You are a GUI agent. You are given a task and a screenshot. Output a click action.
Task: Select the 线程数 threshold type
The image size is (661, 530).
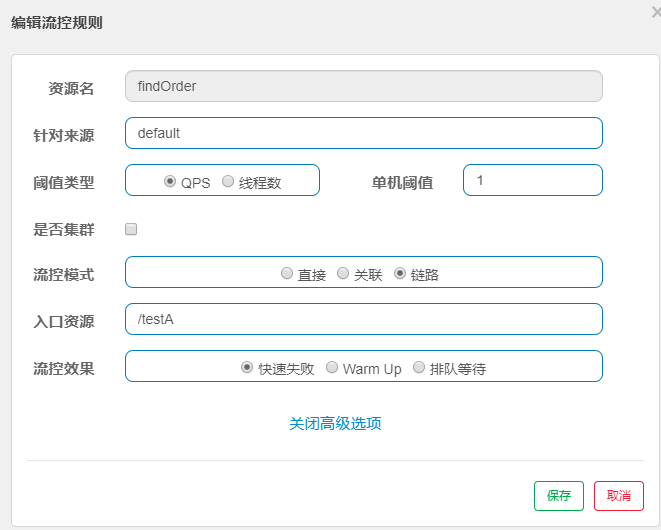coord(228,182)
